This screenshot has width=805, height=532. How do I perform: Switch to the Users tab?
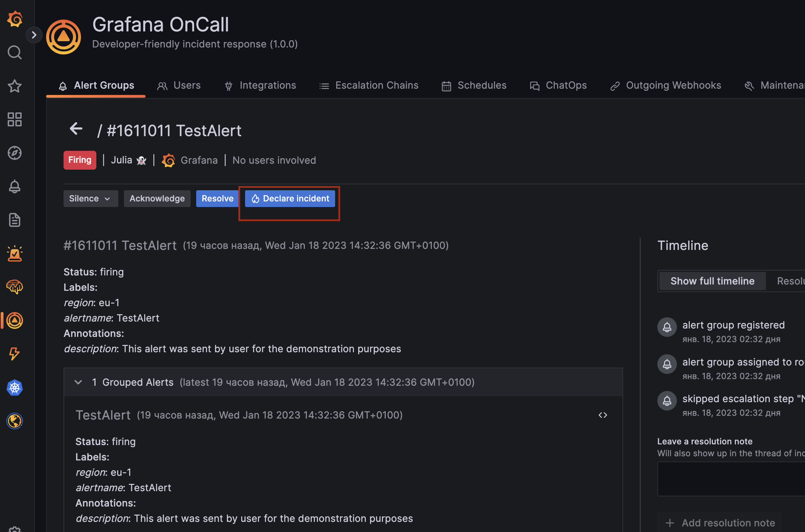179,85
